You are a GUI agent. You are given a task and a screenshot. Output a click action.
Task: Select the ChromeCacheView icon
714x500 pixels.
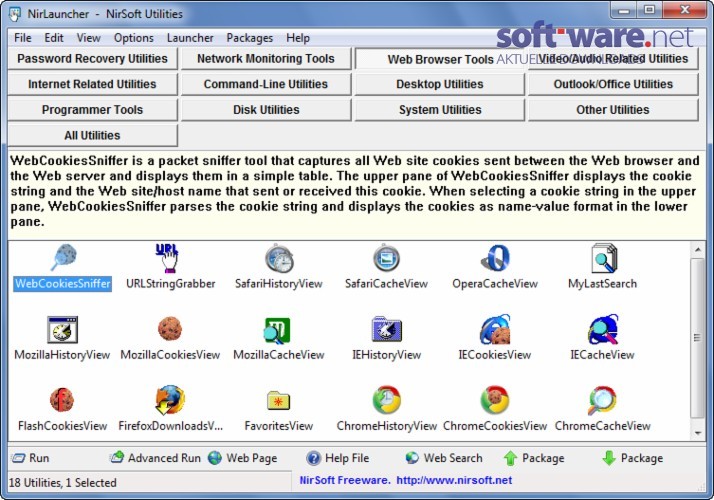click(x=602, y=400)
